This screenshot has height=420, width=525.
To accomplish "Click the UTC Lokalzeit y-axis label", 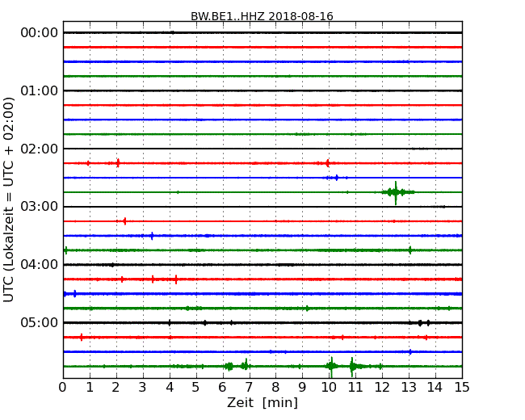I will (9, 199).
